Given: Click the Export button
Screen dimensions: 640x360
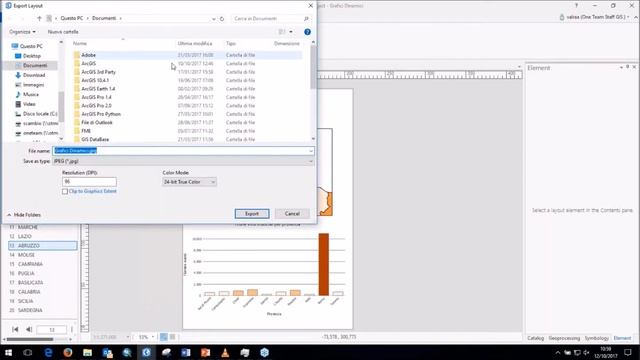Looking at the screenshot, I should pos(252,214).
